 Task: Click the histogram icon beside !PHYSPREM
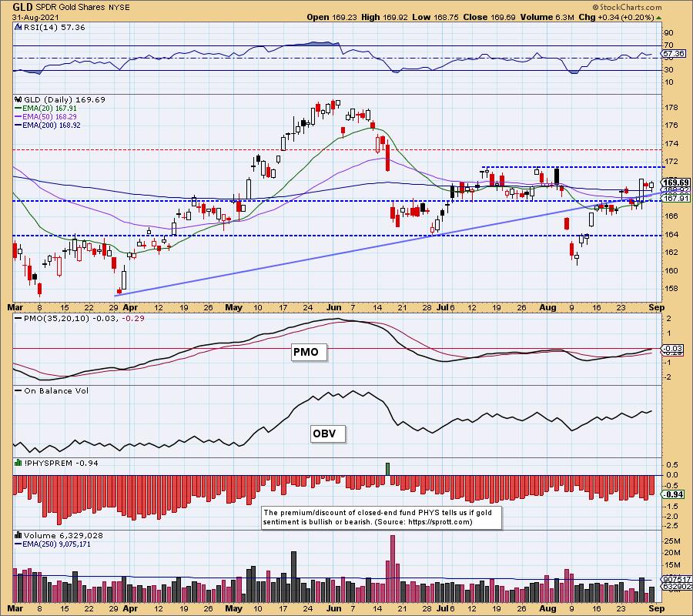[x=18, y=463]
